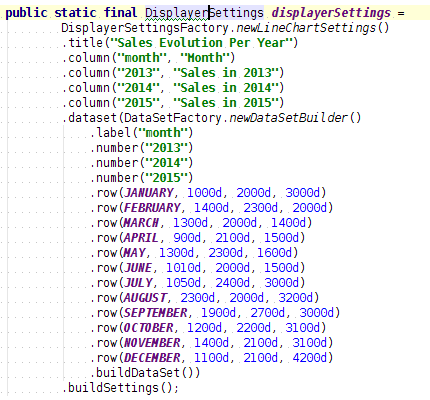Click value 1050d in JULY row

coord(183,283)
